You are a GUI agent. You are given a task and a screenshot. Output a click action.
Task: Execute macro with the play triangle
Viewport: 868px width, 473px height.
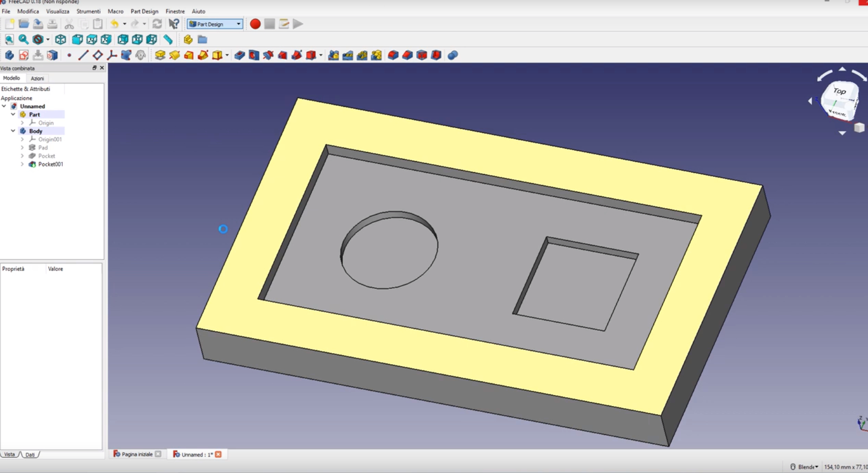coord(298,24)
